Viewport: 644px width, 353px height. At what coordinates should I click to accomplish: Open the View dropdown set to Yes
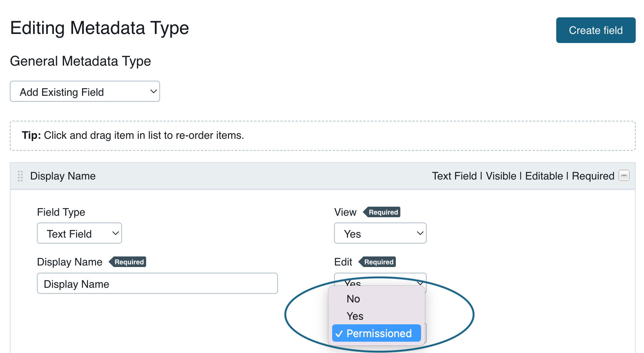(380, 233)
